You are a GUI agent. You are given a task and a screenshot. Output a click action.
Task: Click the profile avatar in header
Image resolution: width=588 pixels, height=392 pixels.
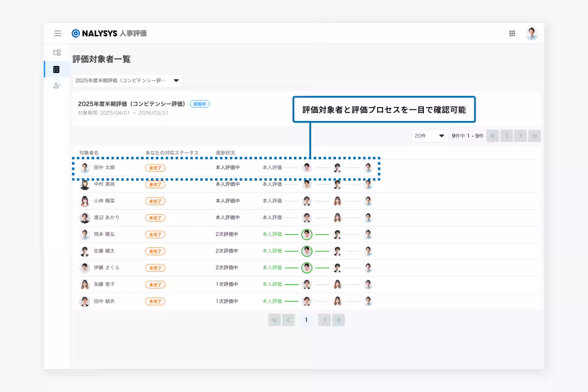pos(531,33)
